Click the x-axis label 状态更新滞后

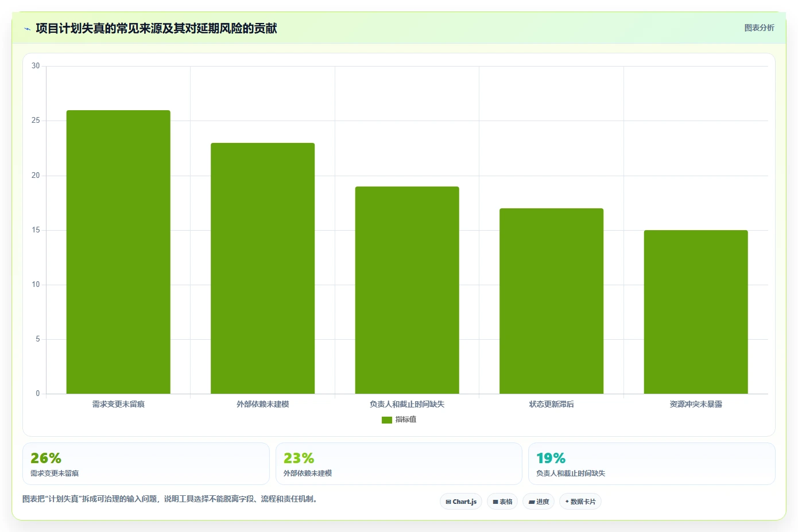coord(551,404)
